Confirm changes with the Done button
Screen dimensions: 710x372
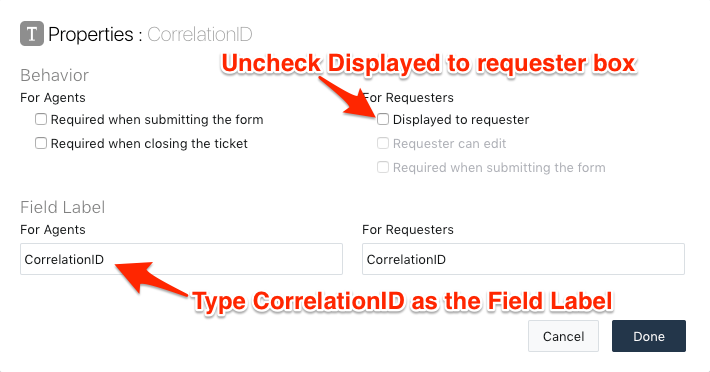[x=648, y=336]
